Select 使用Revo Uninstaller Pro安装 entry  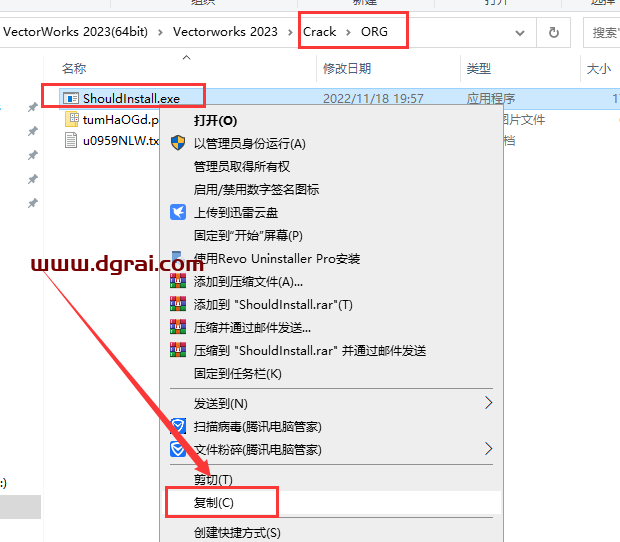(331, 259)
